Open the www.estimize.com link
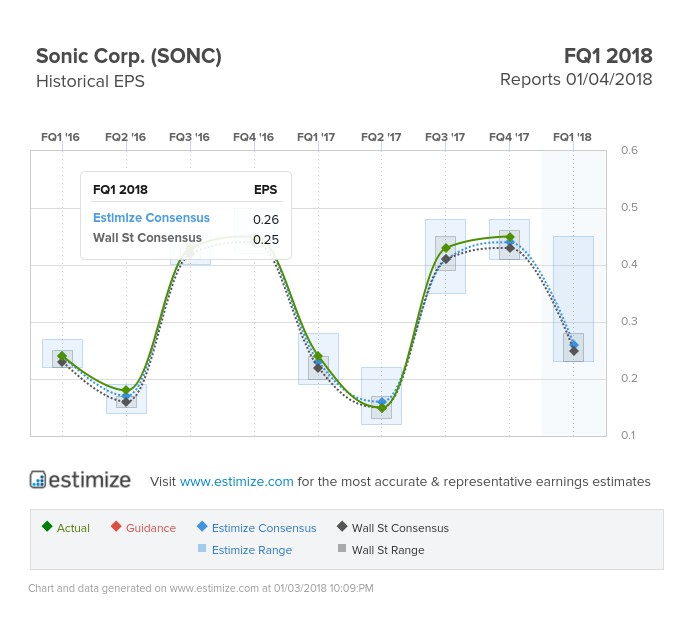 (x=236, y=481)
